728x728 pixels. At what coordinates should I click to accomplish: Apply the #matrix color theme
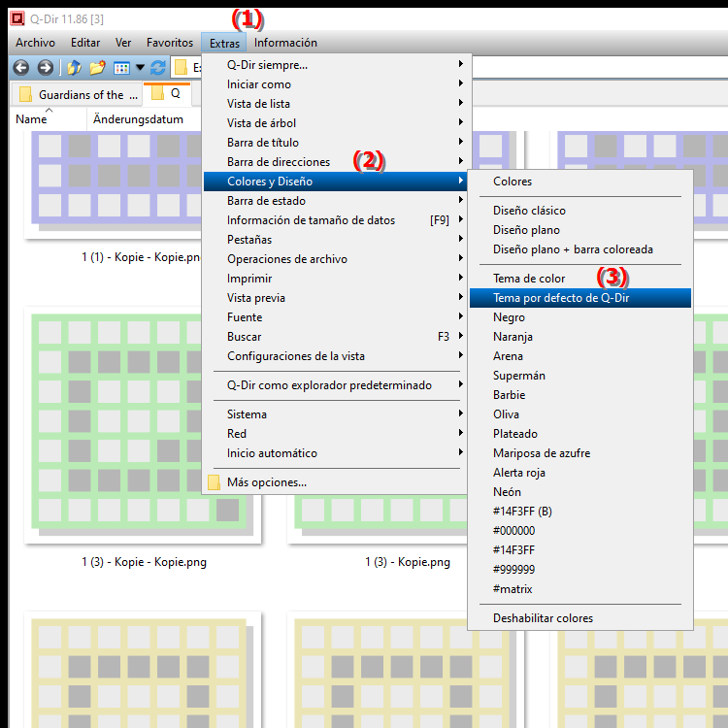(x=580, y=589)
